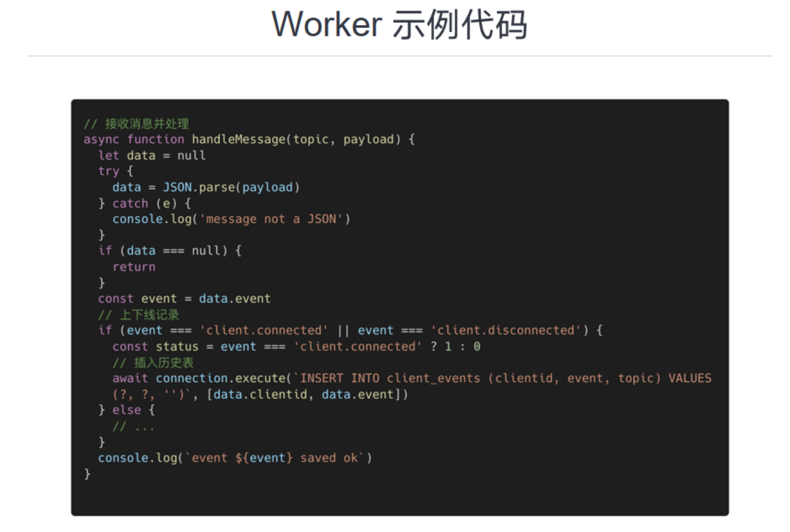The height and width of the screenshot is (532, 790).
Task: Click the 'return' statement
Action: [134, 267]
